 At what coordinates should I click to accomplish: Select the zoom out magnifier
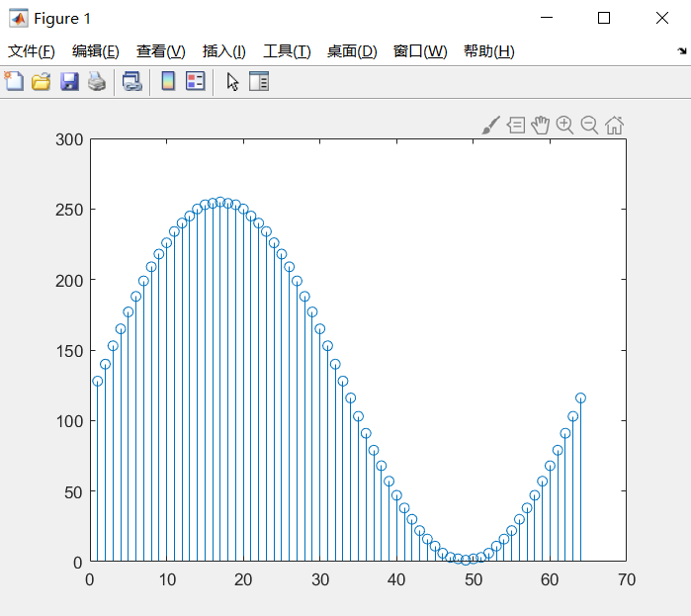click(x=589, y=126)
